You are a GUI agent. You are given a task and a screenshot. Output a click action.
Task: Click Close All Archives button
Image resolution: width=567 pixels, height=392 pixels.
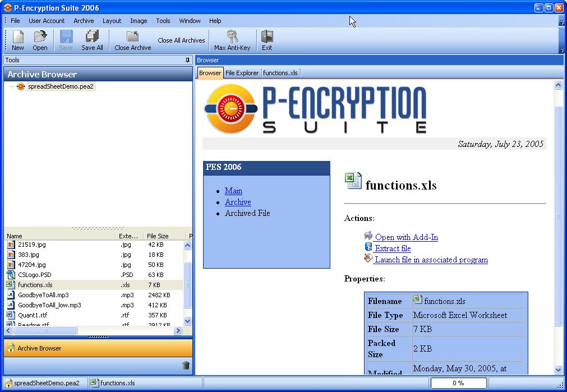(181, 40)
